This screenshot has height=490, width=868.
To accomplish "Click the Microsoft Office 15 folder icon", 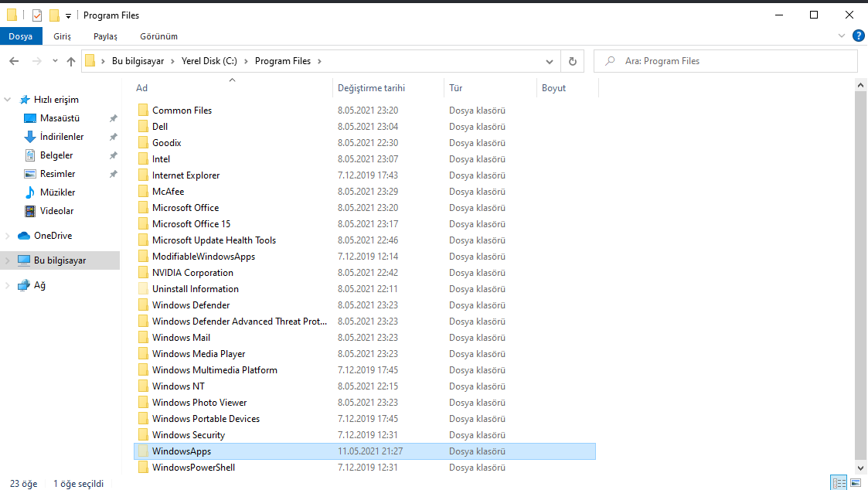I will [143, 223].
